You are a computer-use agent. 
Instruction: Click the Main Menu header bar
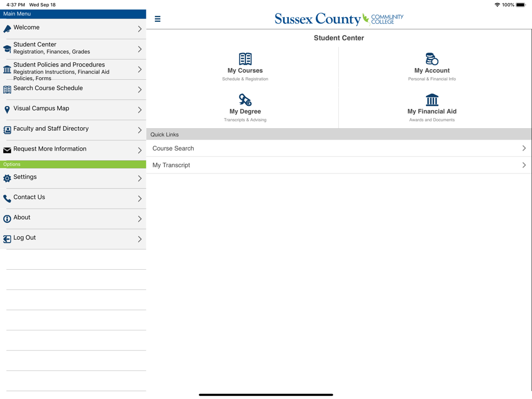(x=73, y=14)
